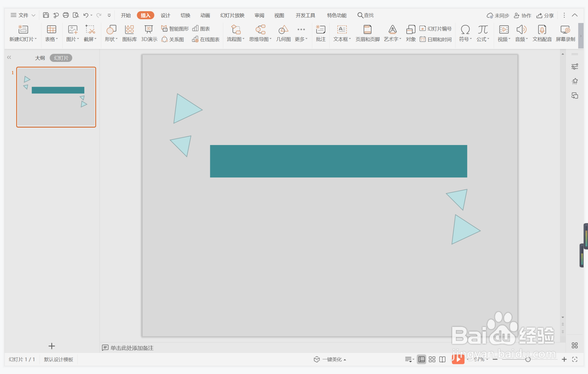Insert a 批注 comment
Screen dimensions: 588x374
pyautogui.click(x=320, y=33)
